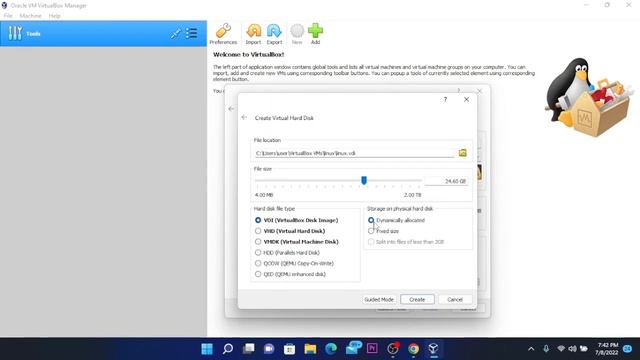This screenshot has height=360, width=640.
Task: Open the Machine menu
Action: coord(31,16)
